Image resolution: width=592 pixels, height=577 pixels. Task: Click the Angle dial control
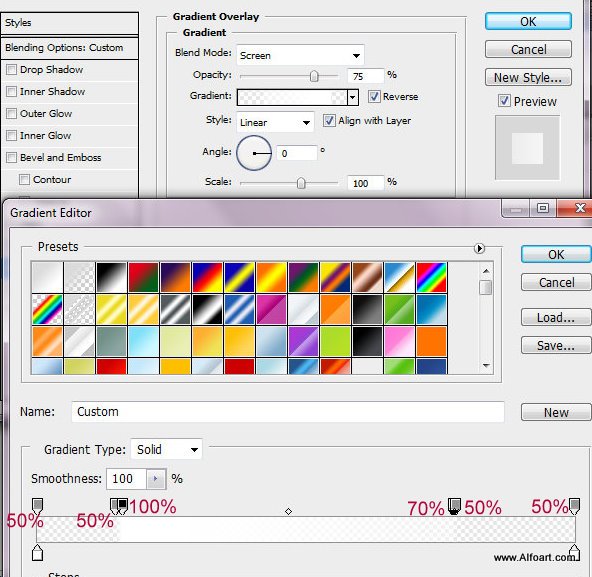(x=254, y=153)
